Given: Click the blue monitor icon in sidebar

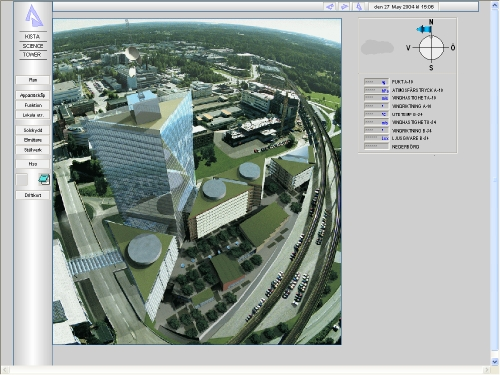Looking at the screenshot, I should click(x=44, y=180).
